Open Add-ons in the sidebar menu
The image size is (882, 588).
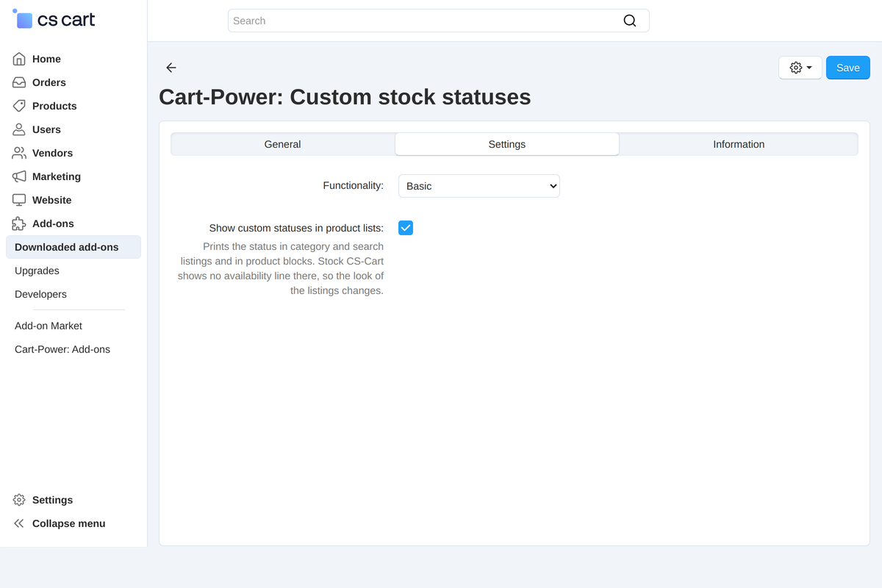coord(53,223)
